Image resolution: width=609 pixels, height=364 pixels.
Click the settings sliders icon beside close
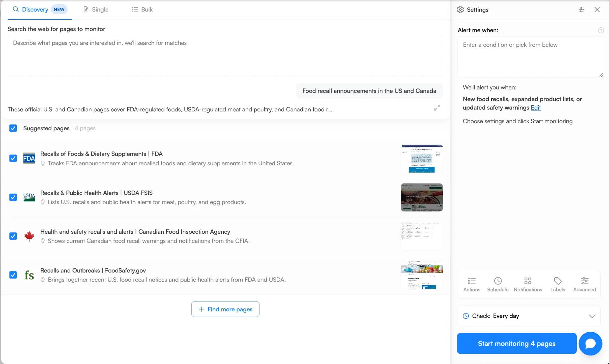(x=582, y=9)
